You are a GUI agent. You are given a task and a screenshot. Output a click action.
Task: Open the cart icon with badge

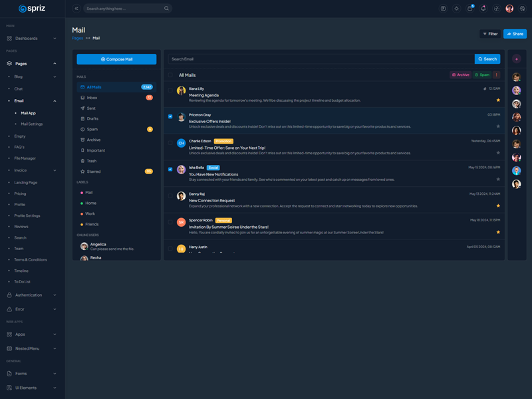pos(470,9)
